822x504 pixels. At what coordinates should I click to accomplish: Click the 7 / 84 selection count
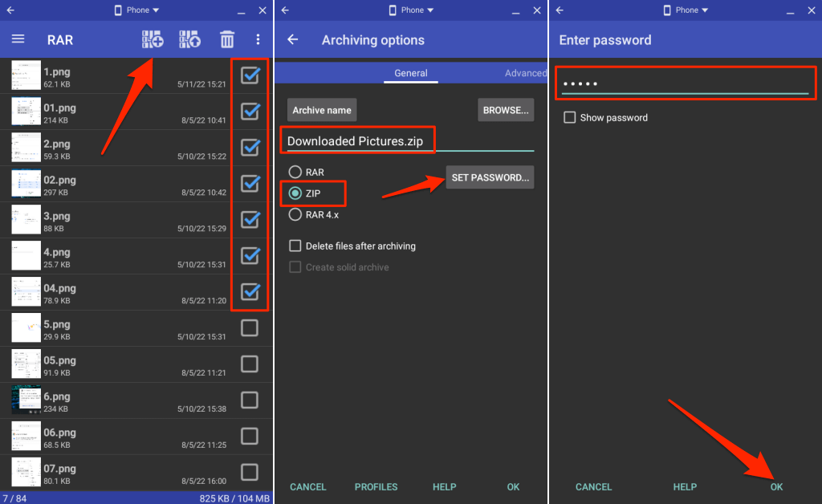click(x=14, y=498)
